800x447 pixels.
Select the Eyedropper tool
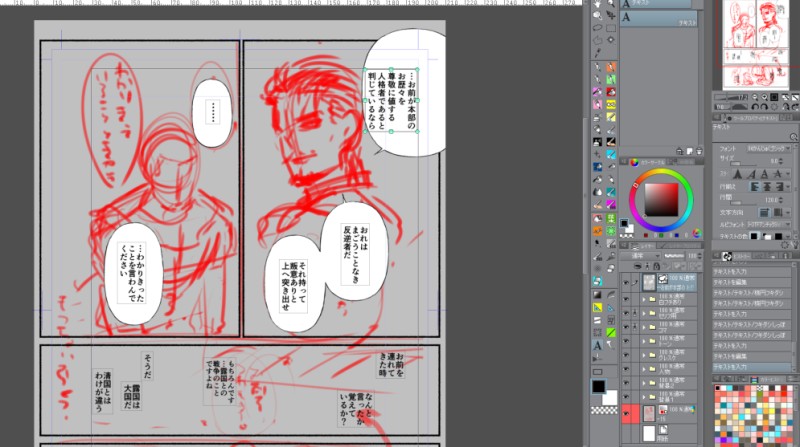click(x=597, y=53)
